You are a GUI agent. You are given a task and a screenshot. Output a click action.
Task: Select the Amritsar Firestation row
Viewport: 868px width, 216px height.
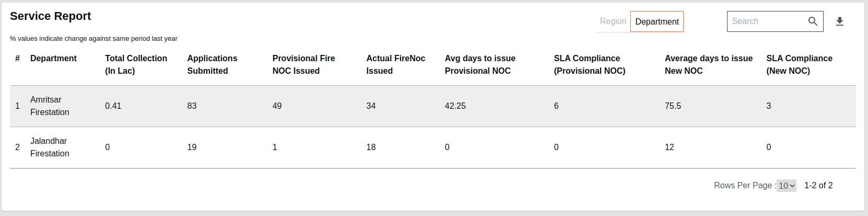[50, 106]
